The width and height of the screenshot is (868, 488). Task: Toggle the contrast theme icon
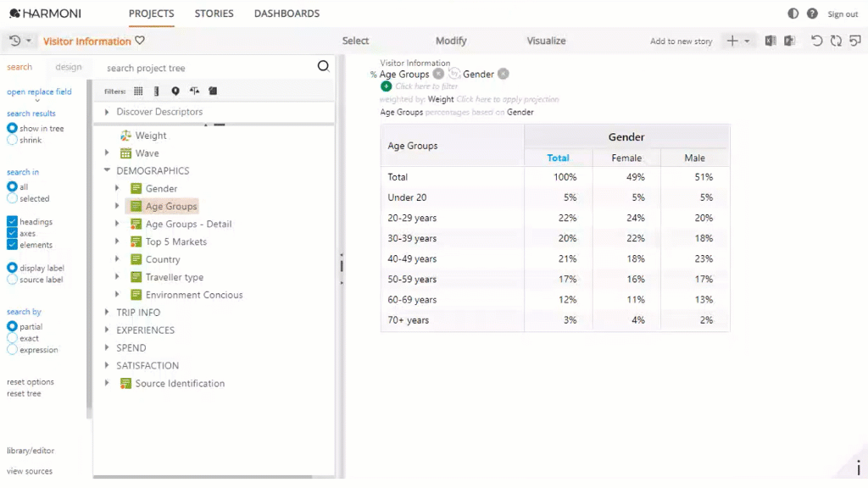pos(793,14)
